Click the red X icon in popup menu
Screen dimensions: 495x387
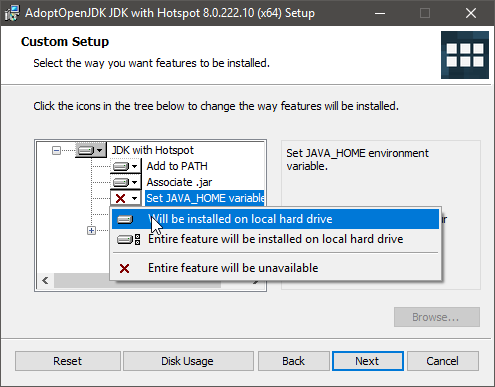(124, 268)
